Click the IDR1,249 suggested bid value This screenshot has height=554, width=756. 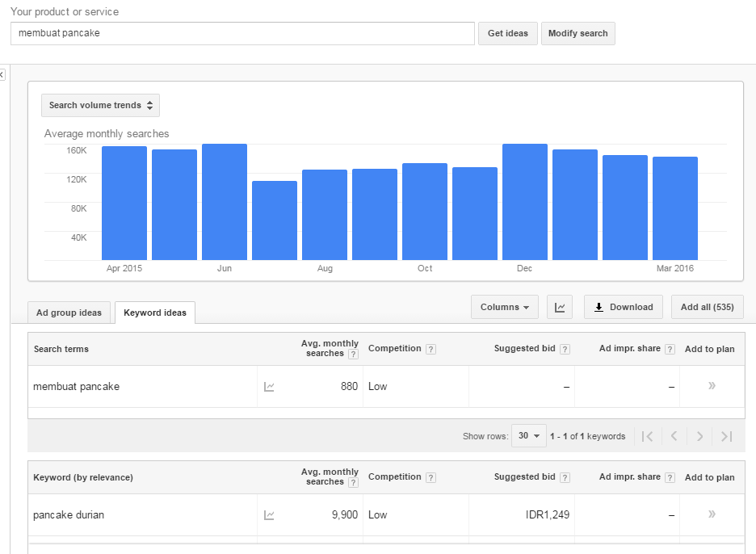(548, 515)
